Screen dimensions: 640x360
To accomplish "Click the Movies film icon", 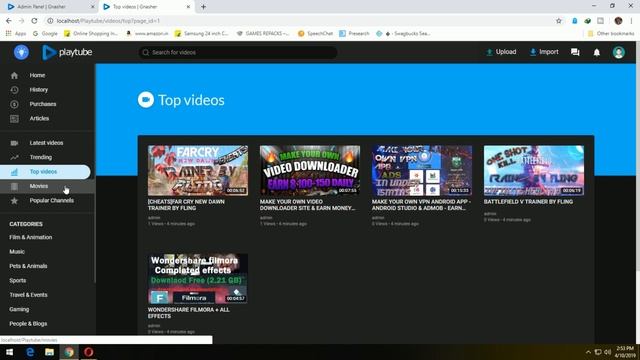I will coord(14,187).
